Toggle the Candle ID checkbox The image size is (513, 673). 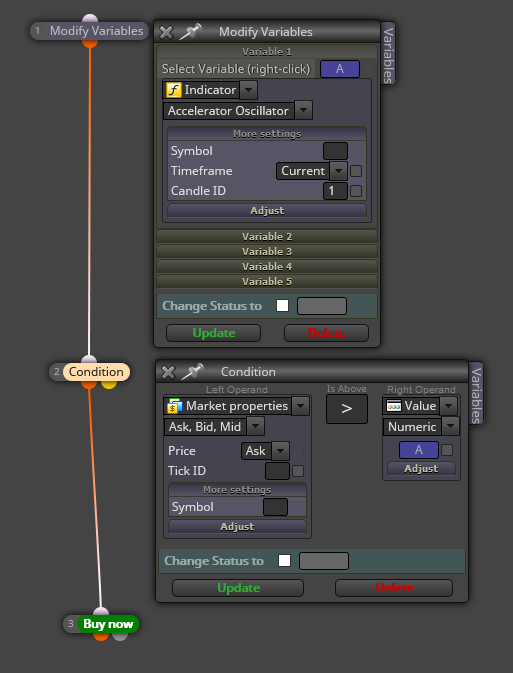[x=356, y=191]
